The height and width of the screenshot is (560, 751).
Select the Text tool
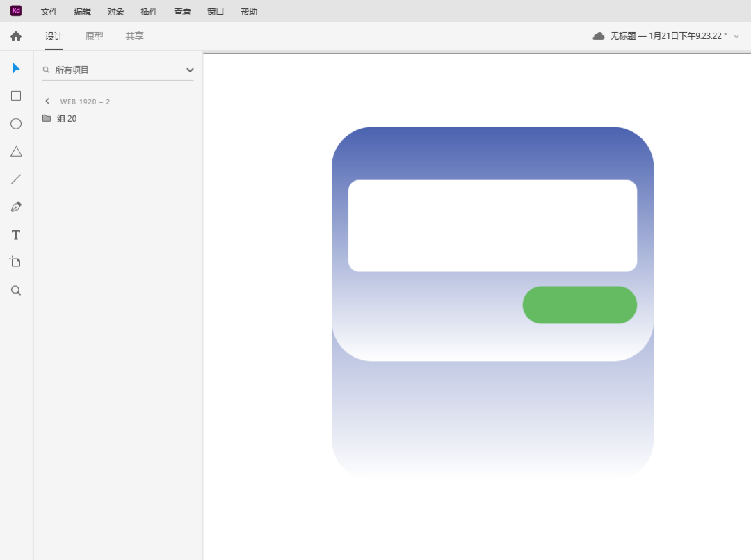16,235
